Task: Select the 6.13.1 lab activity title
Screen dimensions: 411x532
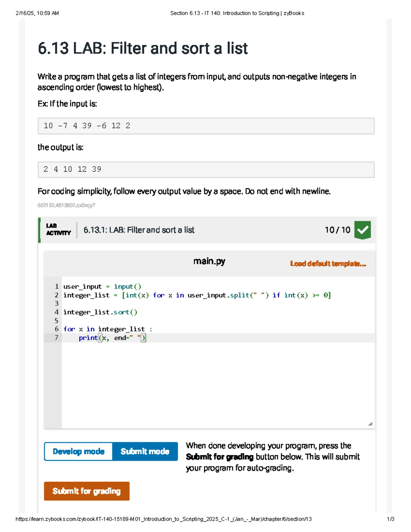Action: 138,230
